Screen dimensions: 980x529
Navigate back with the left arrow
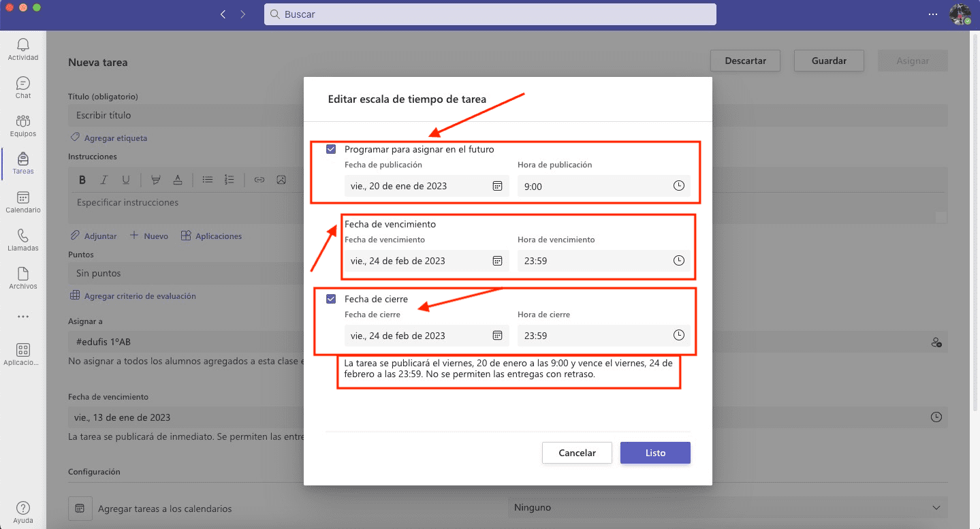[x=223, y=14]
